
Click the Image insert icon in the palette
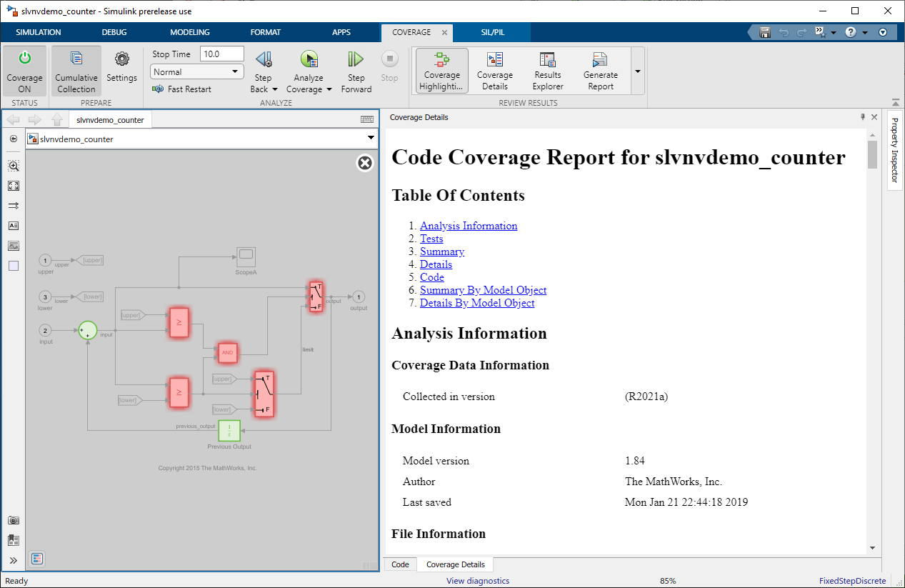pyautogui.click(x=14, y=246)
